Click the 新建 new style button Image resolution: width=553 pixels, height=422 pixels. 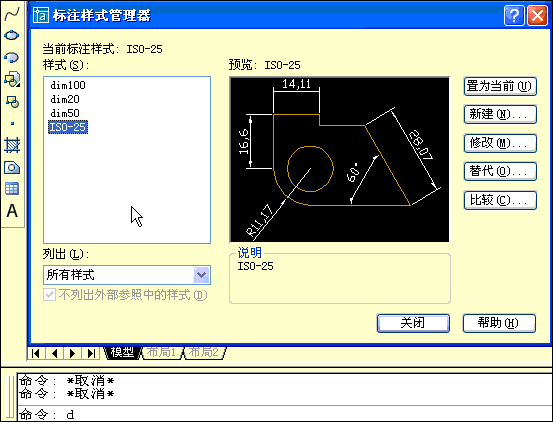click(x=500, y=114)
